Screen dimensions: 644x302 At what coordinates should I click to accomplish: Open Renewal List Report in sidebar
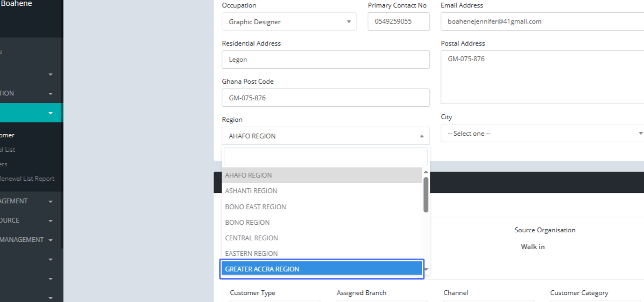(x=27, y=179)
